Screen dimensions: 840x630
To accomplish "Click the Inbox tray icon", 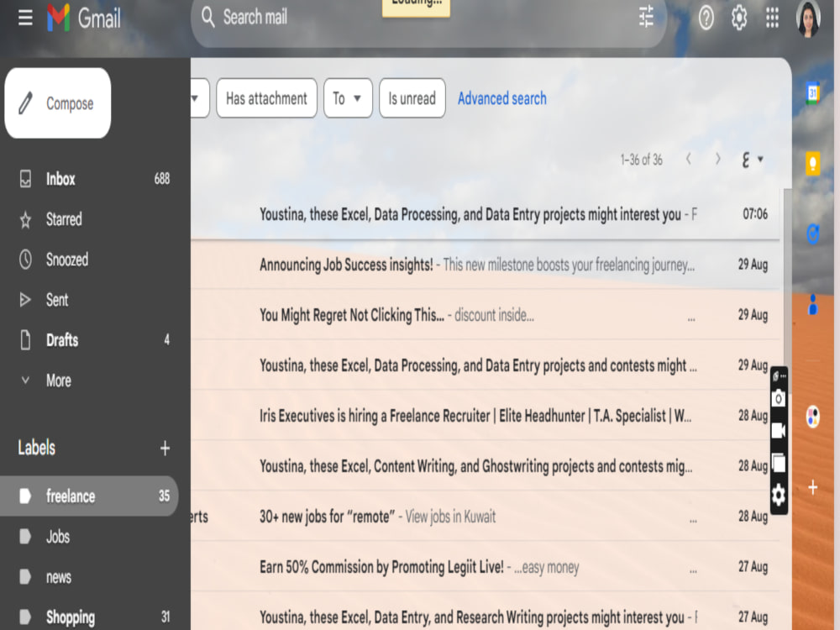I will click(x=25, y=178).
